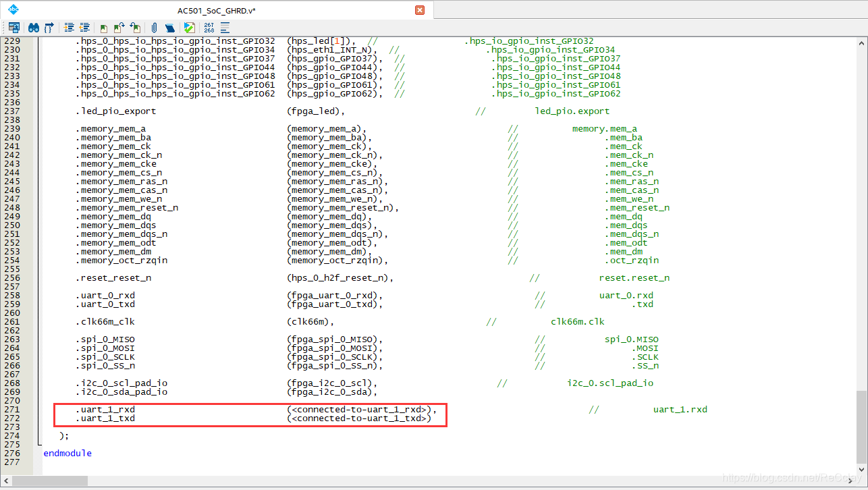
Task: Click the detach window toolbar icon
Action: (13, 28)
